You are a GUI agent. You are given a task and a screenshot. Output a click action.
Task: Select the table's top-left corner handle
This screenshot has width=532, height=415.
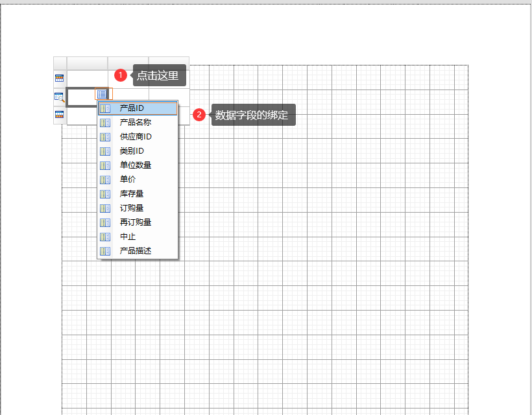[60, 63]
